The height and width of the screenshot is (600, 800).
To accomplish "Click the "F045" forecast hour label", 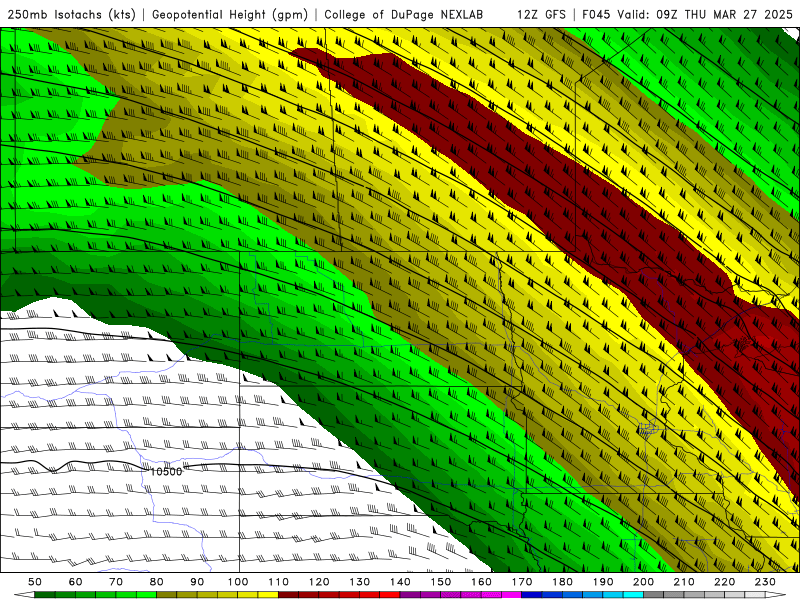I will coord(595,14).
